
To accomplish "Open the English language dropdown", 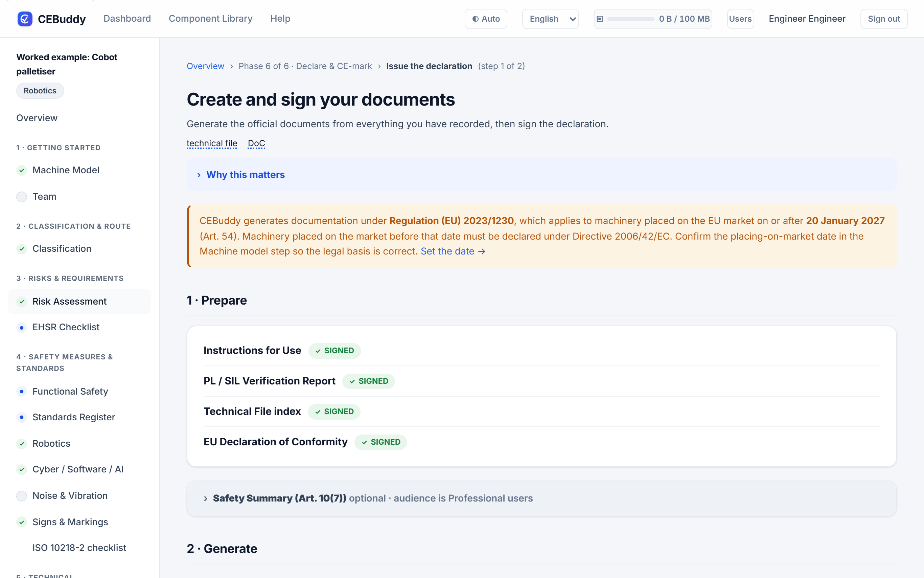I will (550, 19).
